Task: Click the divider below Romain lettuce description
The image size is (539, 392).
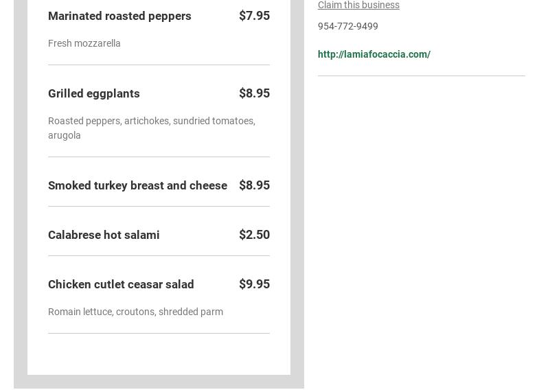Action: click(x=159, y=333)
